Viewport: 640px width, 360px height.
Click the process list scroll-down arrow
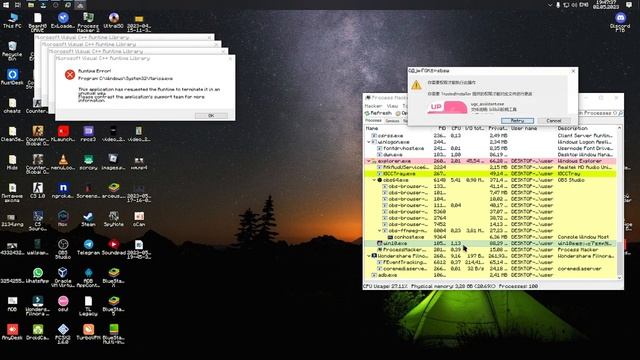(620, 278)
